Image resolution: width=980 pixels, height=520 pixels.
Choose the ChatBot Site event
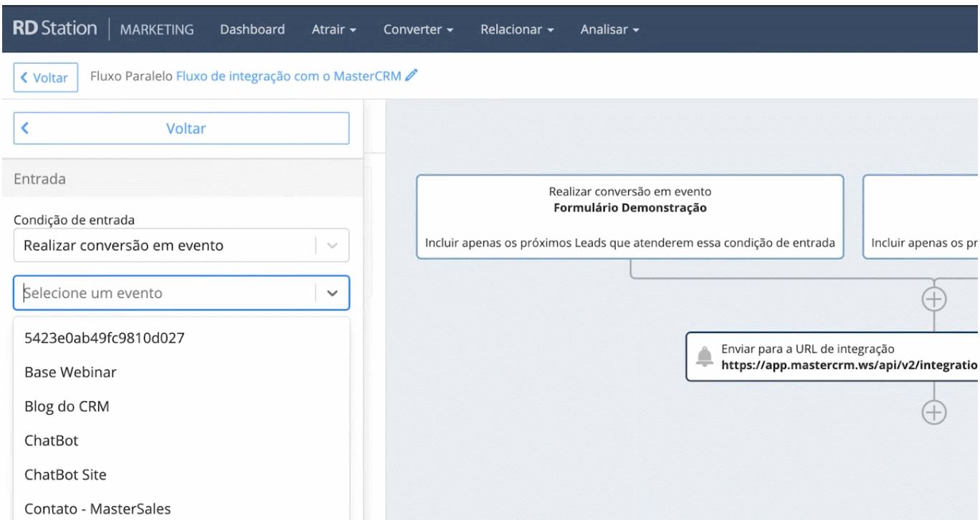coord(181,475)
